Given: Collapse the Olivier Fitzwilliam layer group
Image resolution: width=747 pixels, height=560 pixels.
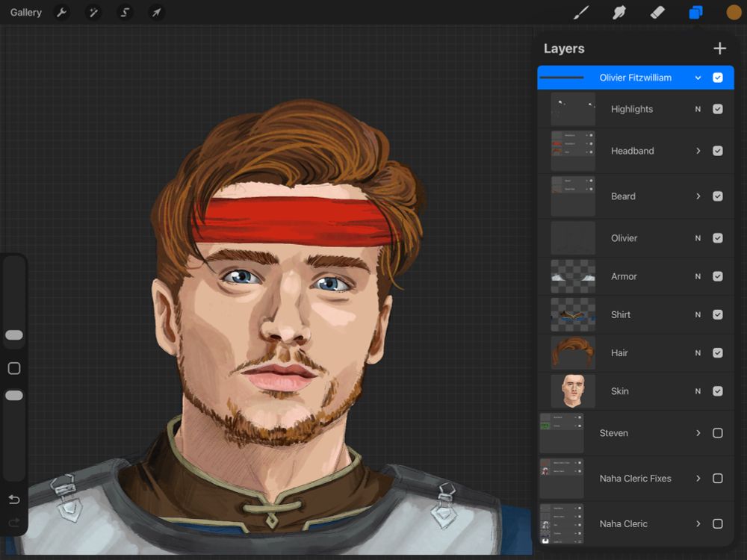Looking at the screenshot, I should 698,77.
